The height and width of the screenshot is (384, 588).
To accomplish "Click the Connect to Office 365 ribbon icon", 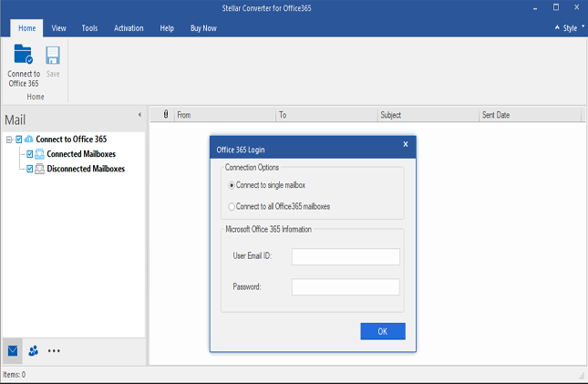I will 24,55.
